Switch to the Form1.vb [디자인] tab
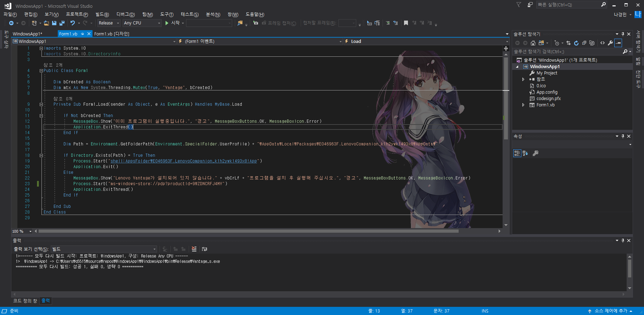The width and height of the screenshot is (644, 315). tap(112, 34)
